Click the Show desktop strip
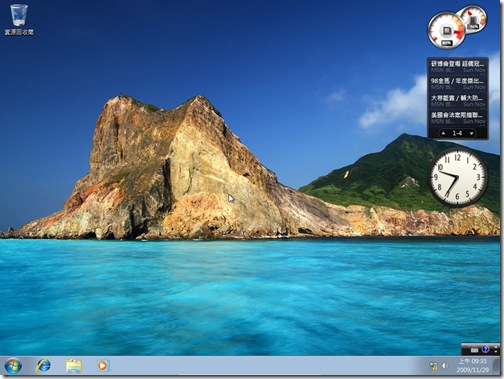The height and width of the screenshot is (379, 504). (x=496, y=366)
